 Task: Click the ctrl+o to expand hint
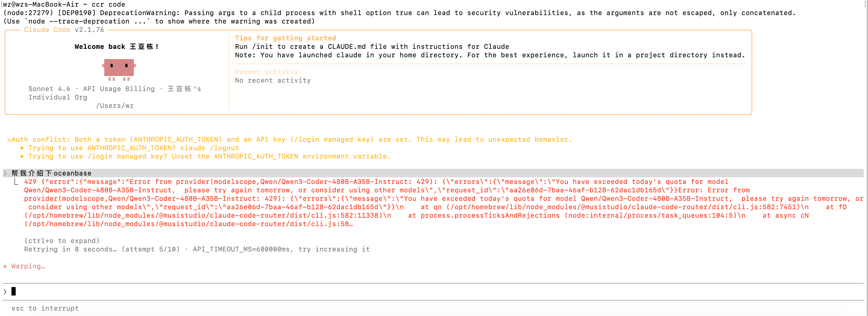(62, 241)
